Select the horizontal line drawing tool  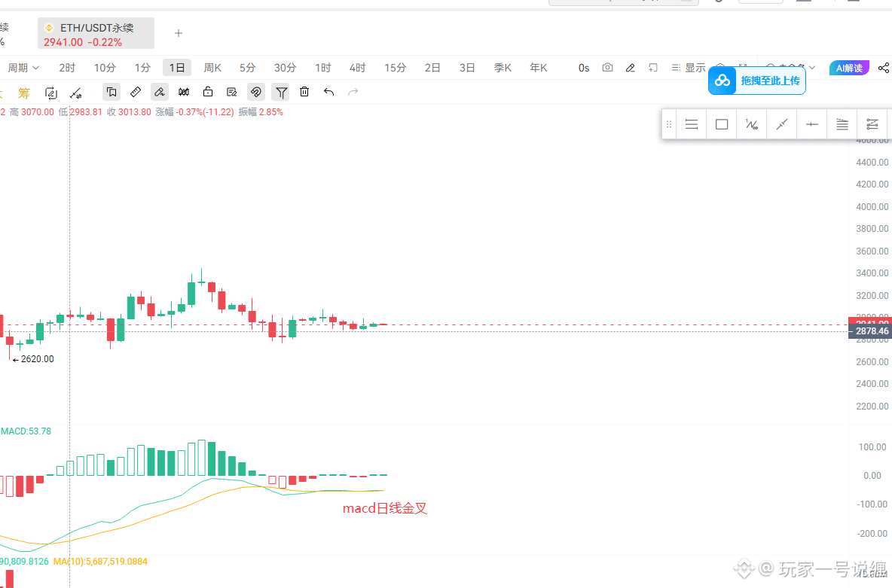tap(691, 123)
